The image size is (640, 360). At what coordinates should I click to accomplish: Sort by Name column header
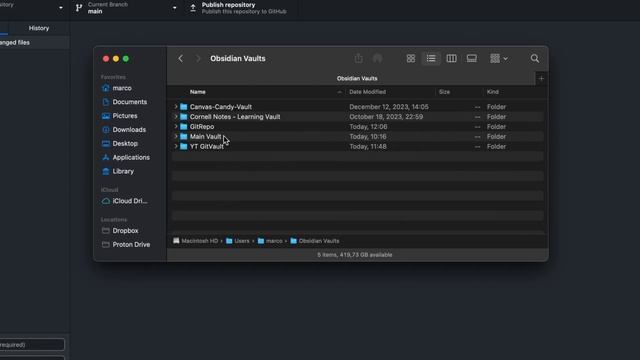198,92
